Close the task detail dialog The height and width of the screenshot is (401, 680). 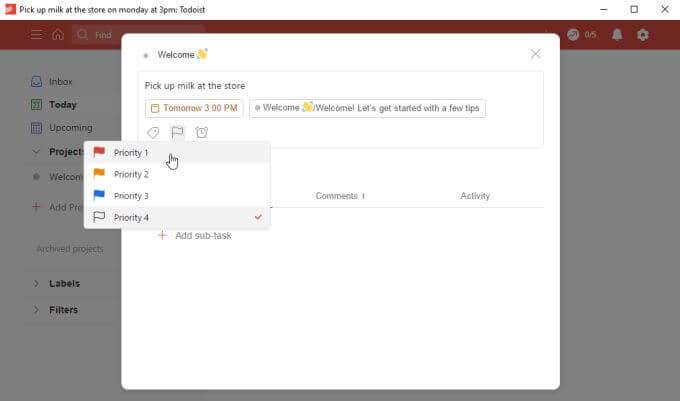535,54
